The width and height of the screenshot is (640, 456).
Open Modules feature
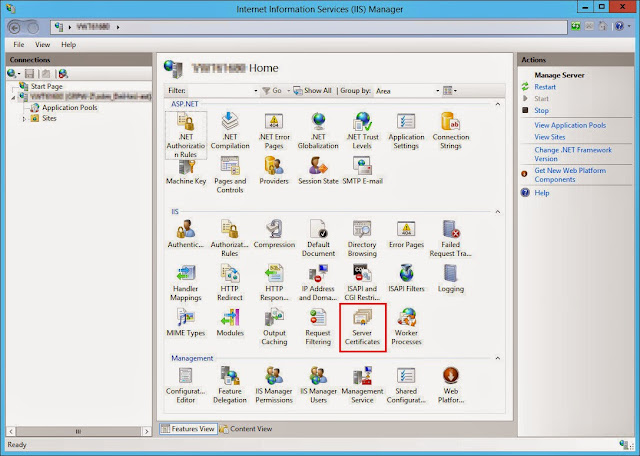tap(230, 323)
